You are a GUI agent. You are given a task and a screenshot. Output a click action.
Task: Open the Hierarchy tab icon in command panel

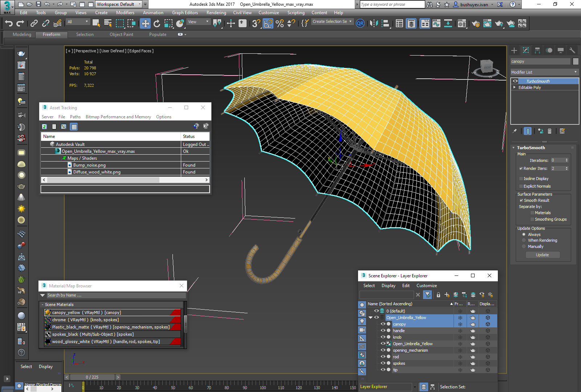(x=537, y=50)
